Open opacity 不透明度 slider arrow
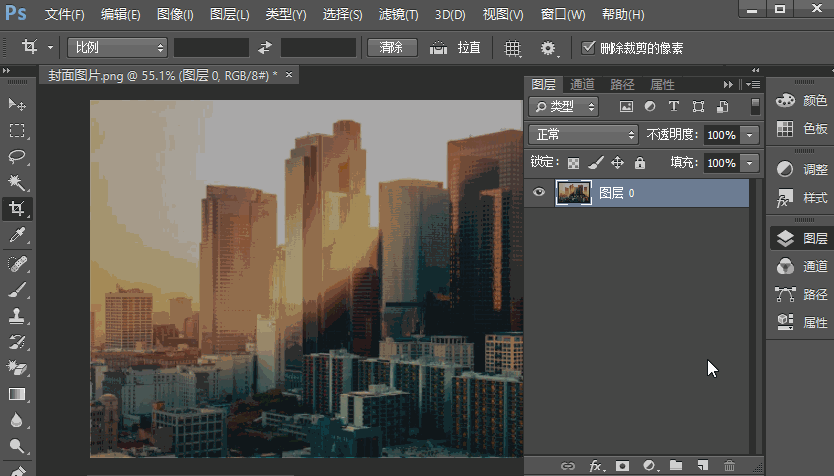834x476 pixels. tap(750, 135)
